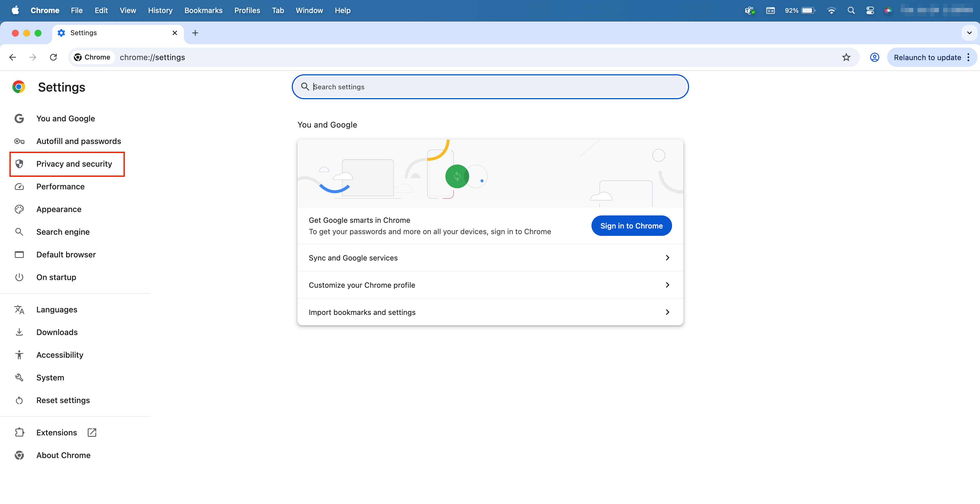
Task: Click the Appearance palette icon
Action: (x=19, y=209)
